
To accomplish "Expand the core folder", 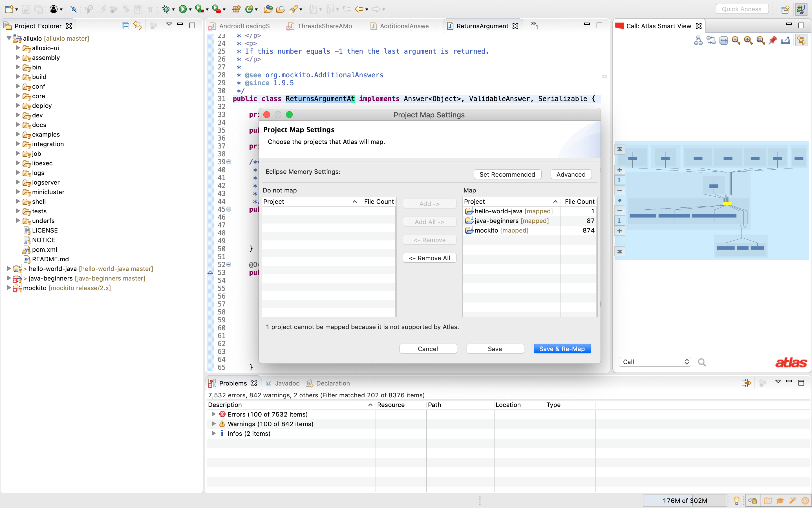I will click(18, 96).
